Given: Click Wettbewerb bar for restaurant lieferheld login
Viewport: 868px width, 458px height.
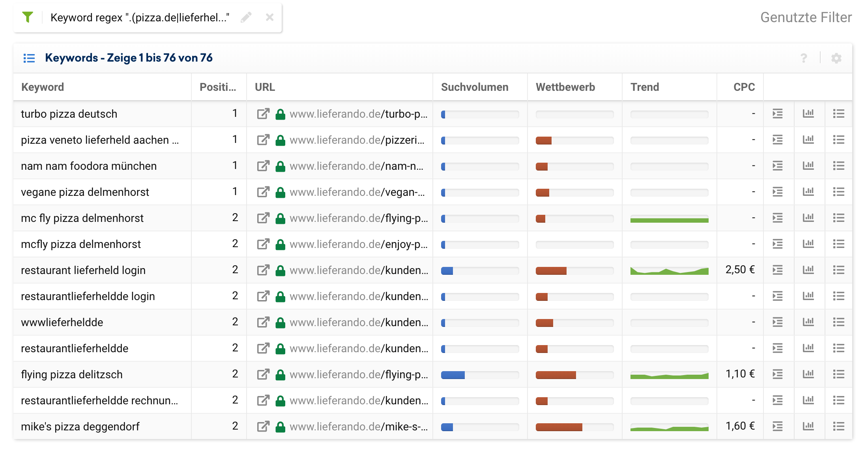Looking at the screenshot, I should point(574,271).
